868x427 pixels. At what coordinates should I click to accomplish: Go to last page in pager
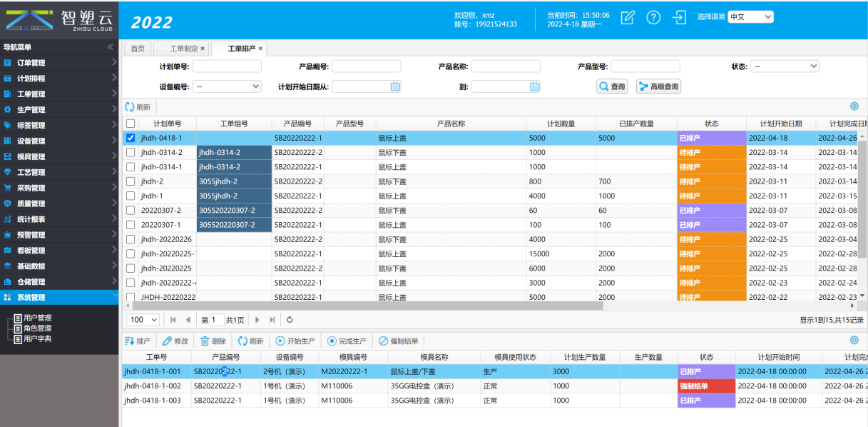271,320
